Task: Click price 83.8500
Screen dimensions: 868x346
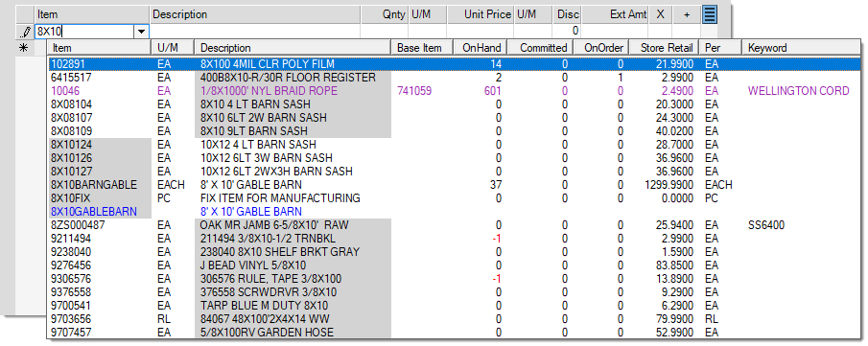Action: [676, 265]
